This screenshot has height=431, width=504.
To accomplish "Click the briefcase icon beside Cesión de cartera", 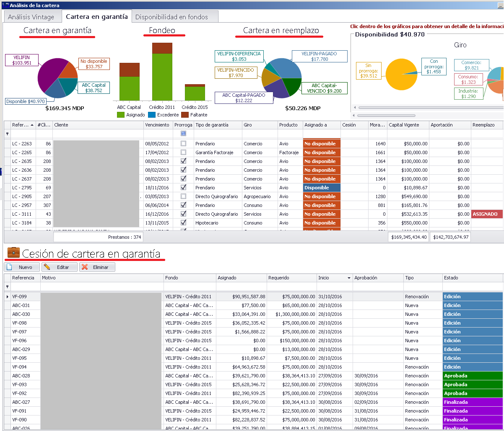I will point(13,253).
